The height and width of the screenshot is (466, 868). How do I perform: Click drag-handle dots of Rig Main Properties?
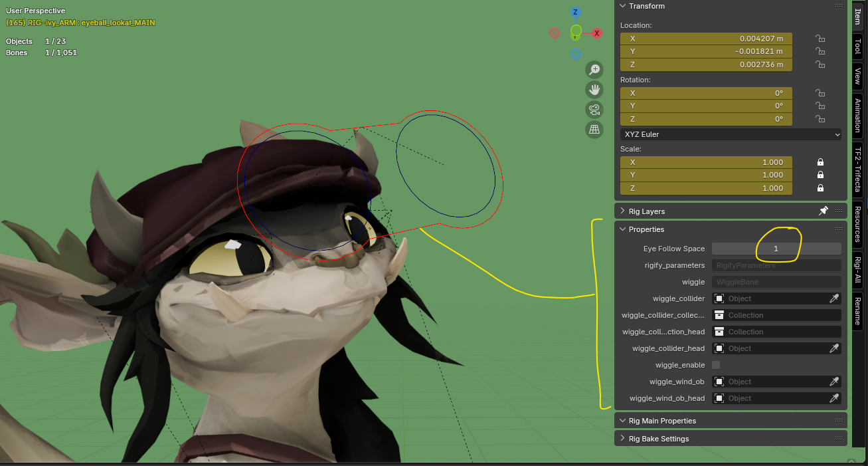click(838, 421)
